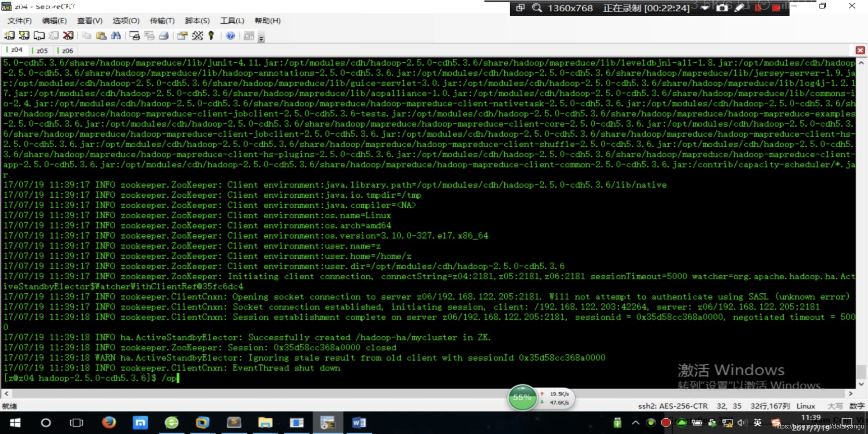Open Session Options toolbar icon
868x434 pixels.
[x=182, y=36]
